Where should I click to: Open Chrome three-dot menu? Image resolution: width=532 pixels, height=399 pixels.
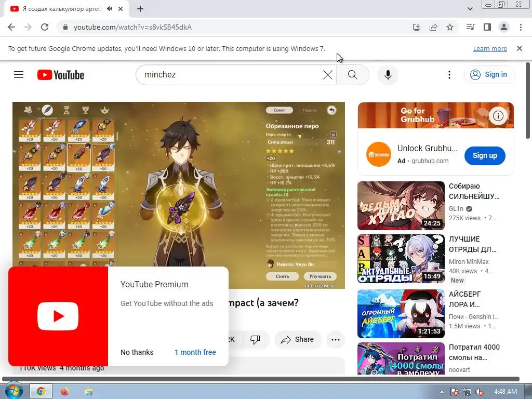[521, 27]
